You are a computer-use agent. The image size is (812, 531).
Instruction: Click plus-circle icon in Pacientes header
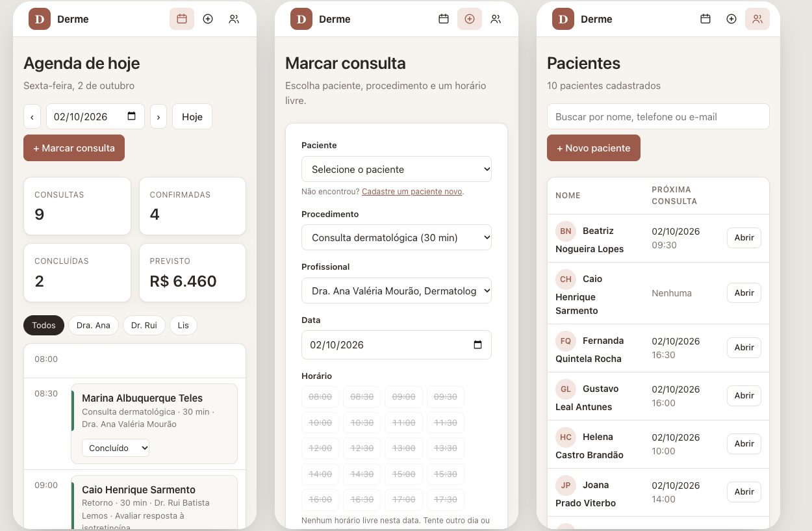click(x=731, y=19)
